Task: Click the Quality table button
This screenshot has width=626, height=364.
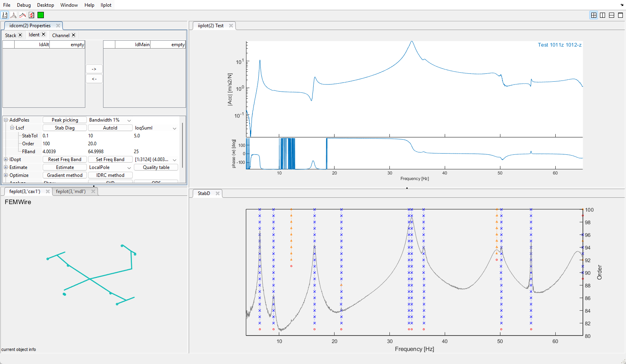Action: 156,167
